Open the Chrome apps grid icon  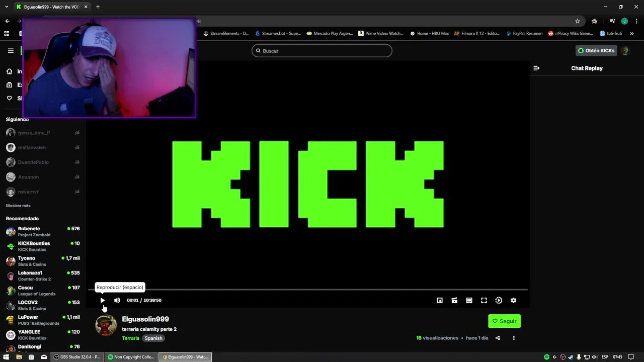click(7, 34)
